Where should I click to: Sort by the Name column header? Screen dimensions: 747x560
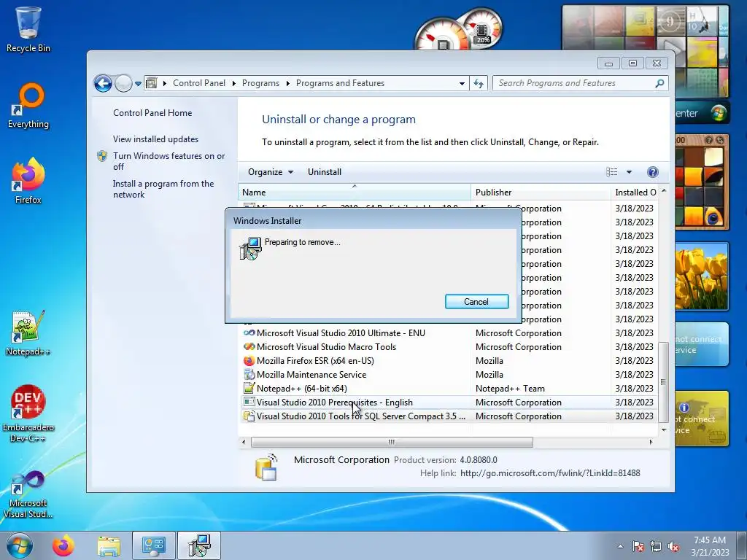(x=355, y=192)
